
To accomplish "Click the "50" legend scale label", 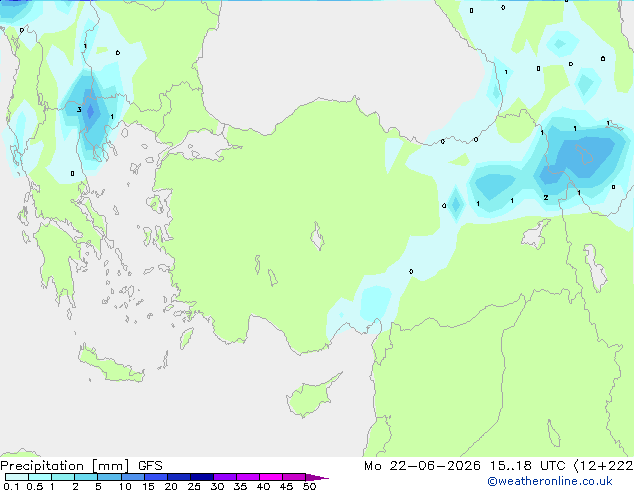I will (x=309, y=486).
